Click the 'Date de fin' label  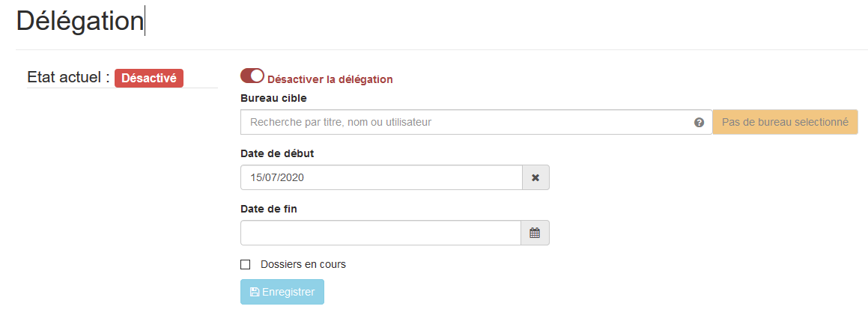269,209
